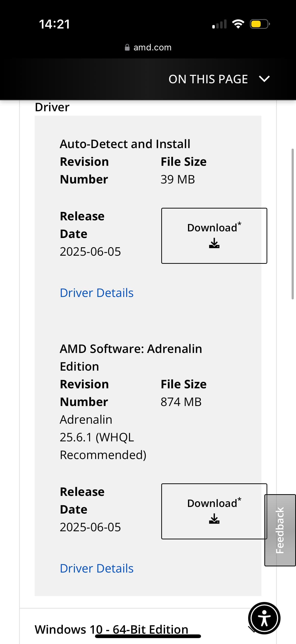The height and width of the screenshot is (644, 296).
Task: Expand the ON THIS PAGE chevron
Action: (x=264, y=79)
